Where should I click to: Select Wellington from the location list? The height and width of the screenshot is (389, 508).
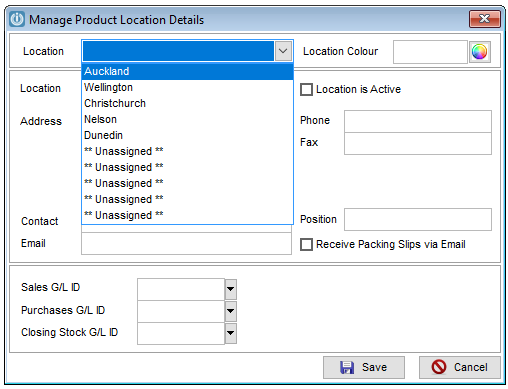(187, 87)
